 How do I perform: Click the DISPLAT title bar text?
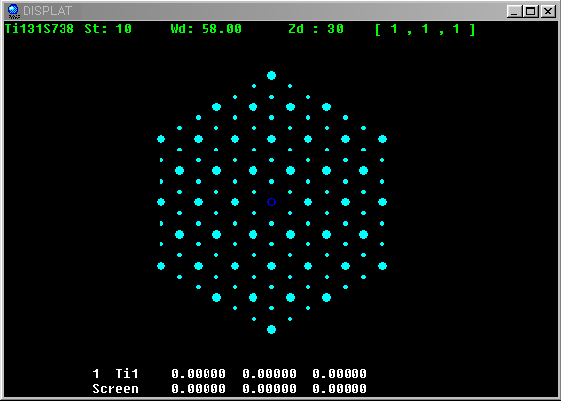point(48,11)
